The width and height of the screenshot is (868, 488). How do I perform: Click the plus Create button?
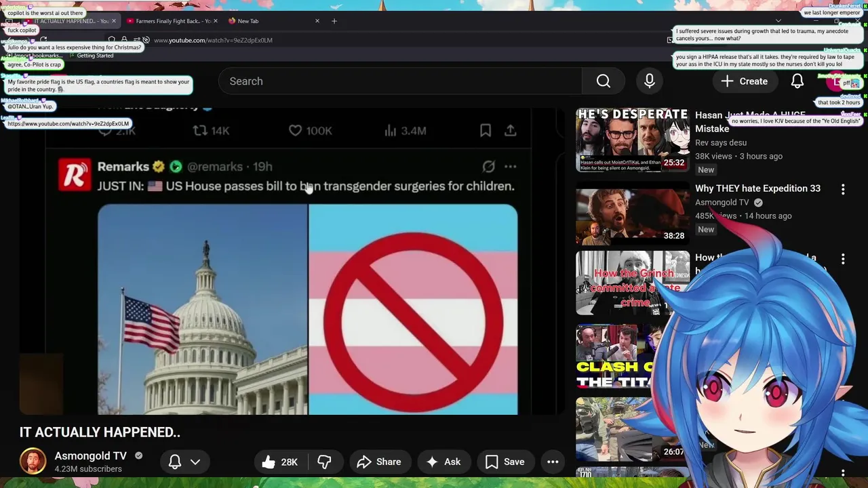[745, 81]
